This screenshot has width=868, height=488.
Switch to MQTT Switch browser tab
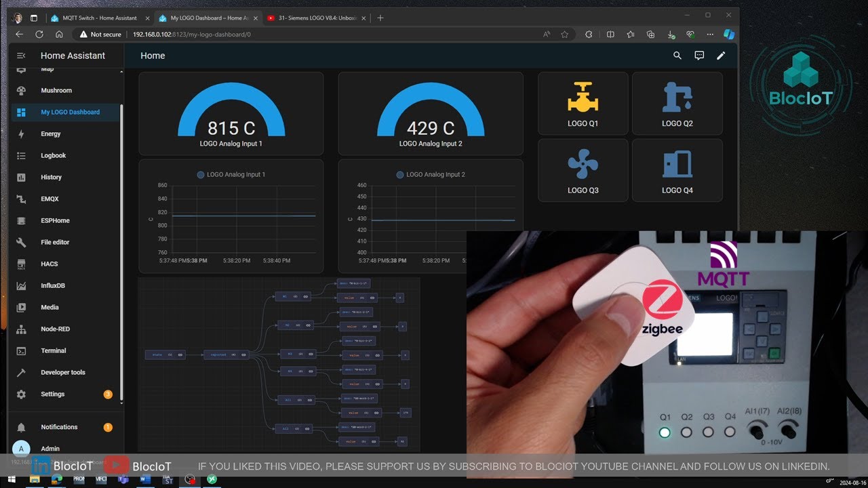(x=100, y=18)
